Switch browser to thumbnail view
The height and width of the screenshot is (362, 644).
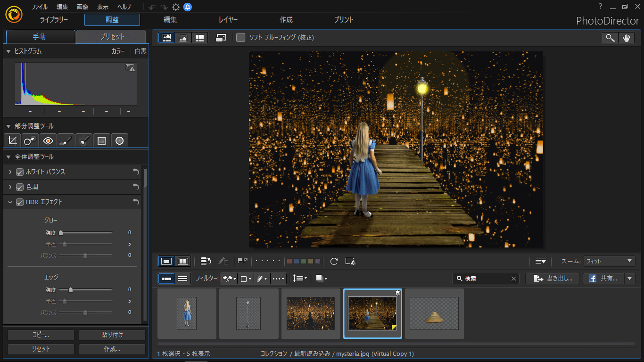coord(166,279)
